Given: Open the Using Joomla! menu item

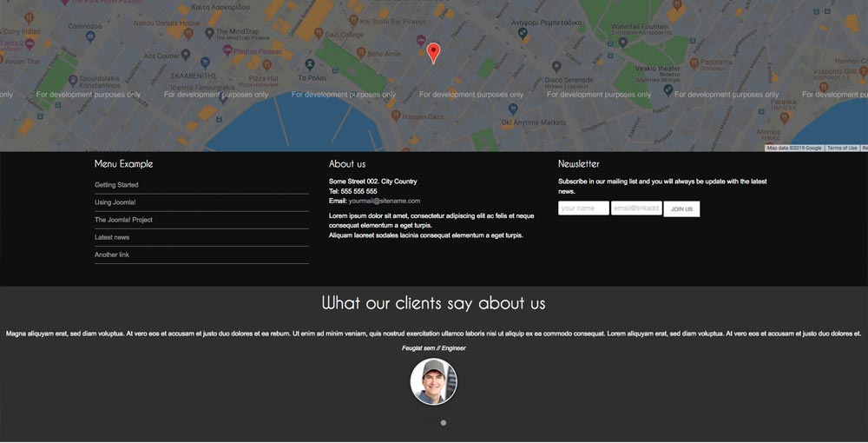Looking at the screenshot, I should (x=115, y=202).
